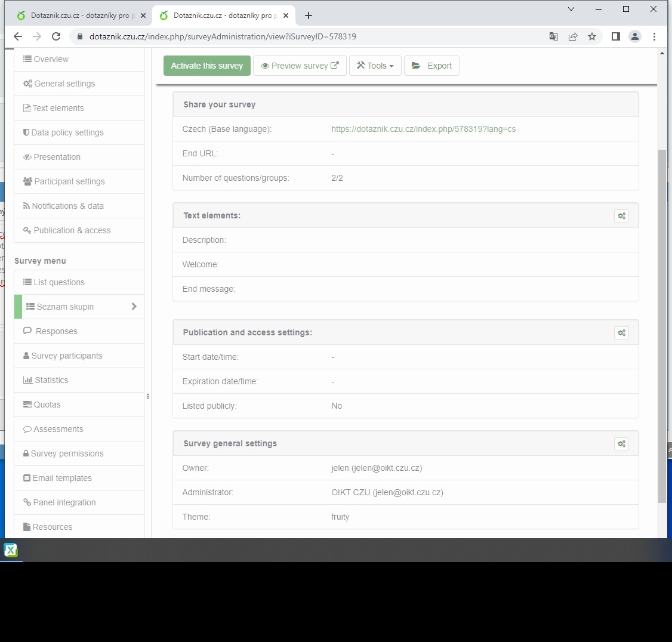Expand Seznam skupin with the chevron arrow
The image size is (672, 642).
tap(134, 307)
